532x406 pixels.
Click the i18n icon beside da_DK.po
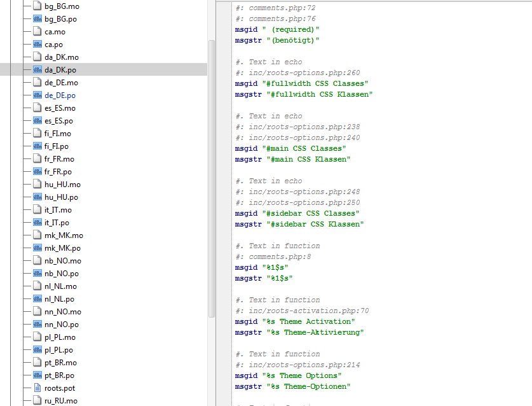[x=37, y=70]
